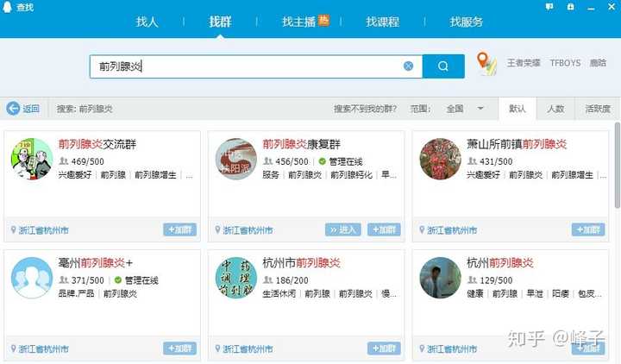Click the blue magnifier search button
Image resolution: width=621 pixels, height=364 pixels.
click(x=443, y=66)
